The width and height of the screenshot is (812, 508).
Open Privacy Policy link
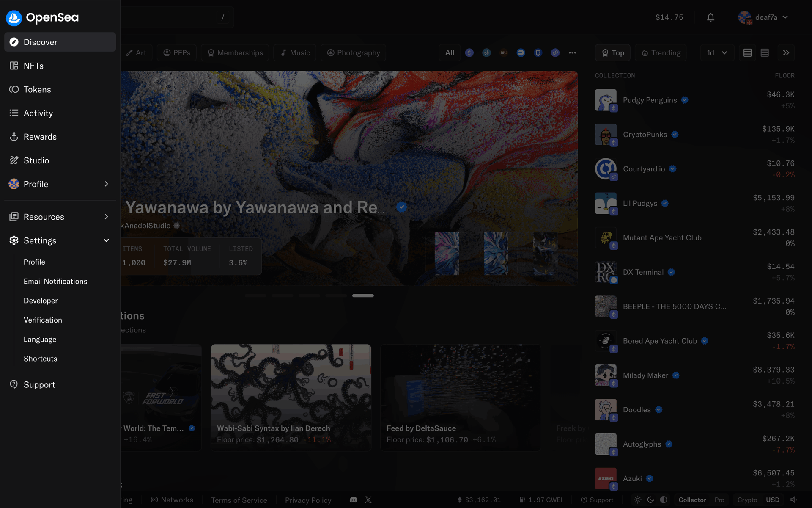(x=308, y=500)
